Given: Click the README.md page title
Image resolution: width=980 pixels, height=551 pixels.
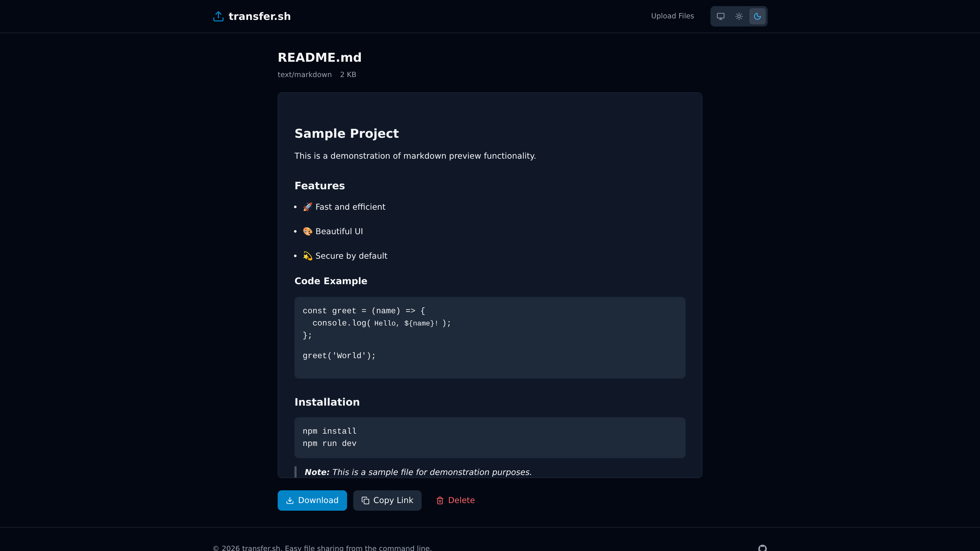Looking at the screenshot, I should click(x=319, y=57).
